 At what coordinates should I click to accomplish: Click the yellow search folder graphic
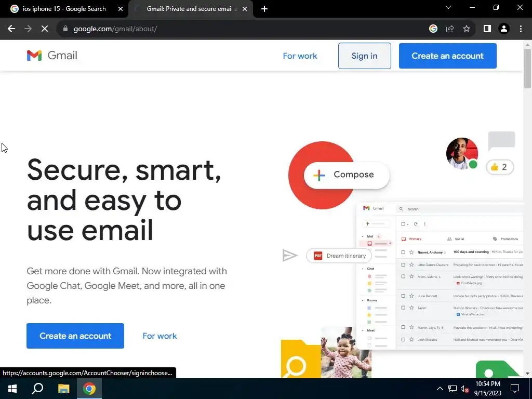point(301,360)
